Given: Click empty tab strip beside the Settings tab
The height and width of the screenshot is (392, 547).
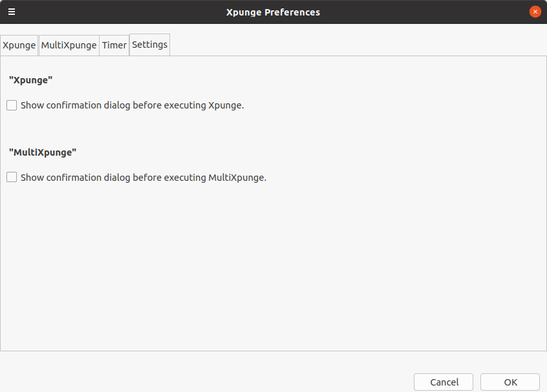Looking at the screenshot, I should (358, 45).
